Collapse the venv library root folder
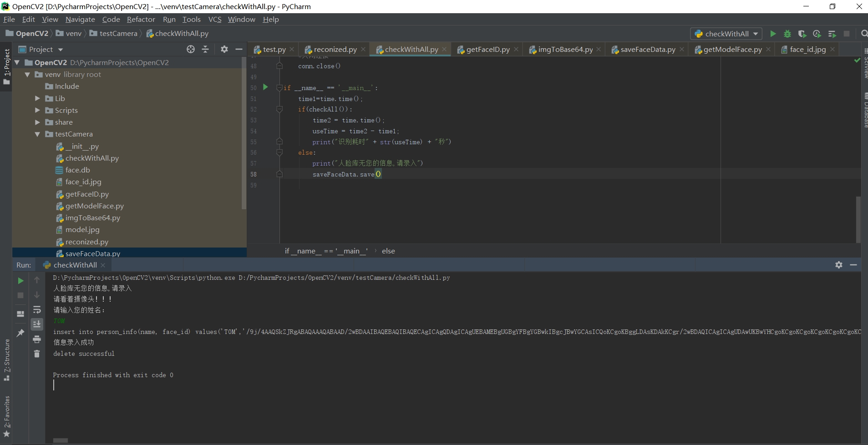 click(x=27, y=74)
